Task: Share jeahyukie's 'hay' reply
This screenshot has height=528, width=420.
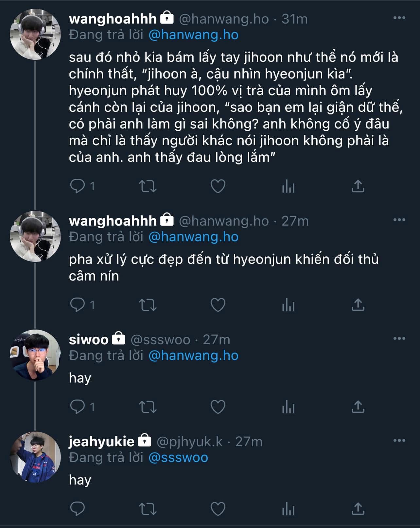Action: (358, 509)
